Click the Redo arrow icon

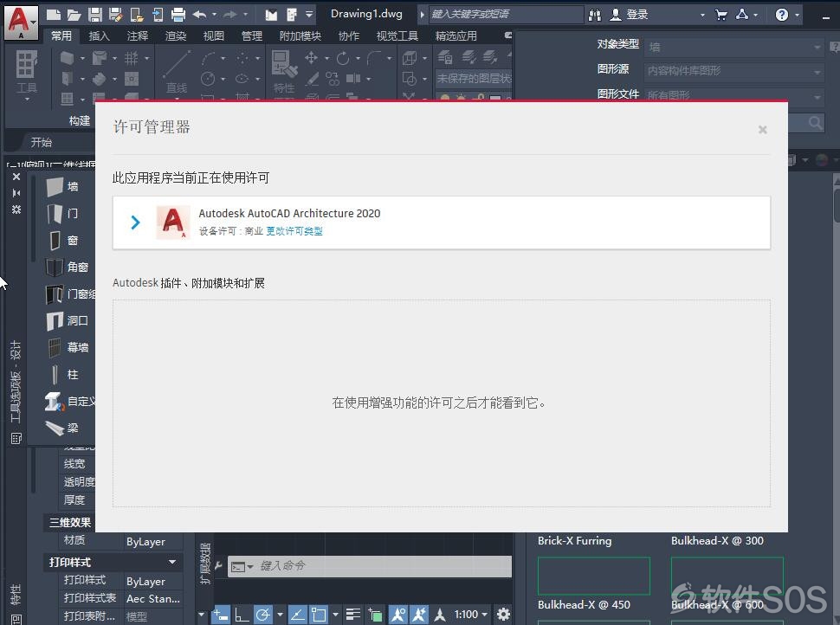(x=230, y=15)
